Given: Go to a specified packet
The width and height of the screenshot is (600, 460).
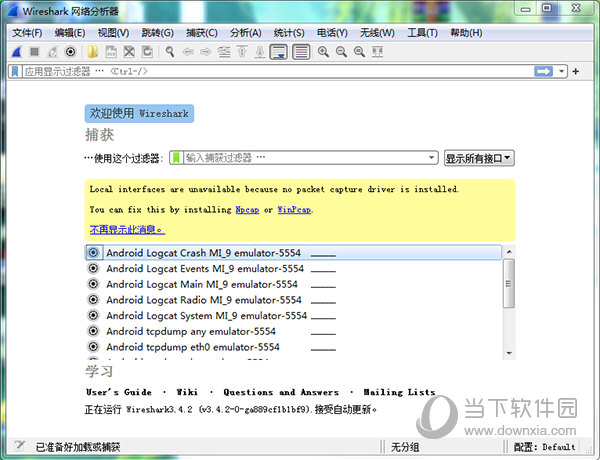Looking at the screenshot, I should [x=224, y=52].
